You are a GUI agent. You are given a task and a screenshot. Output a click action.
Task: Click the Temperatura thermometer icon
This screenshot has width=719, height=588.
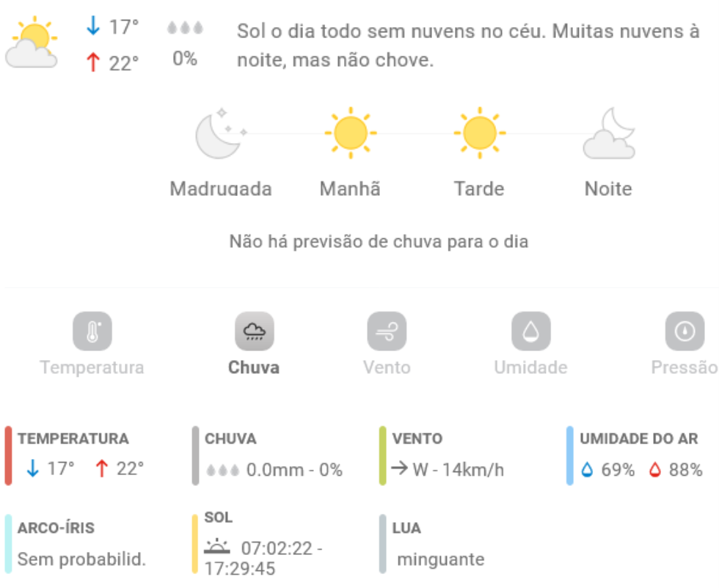coord(92,331)
